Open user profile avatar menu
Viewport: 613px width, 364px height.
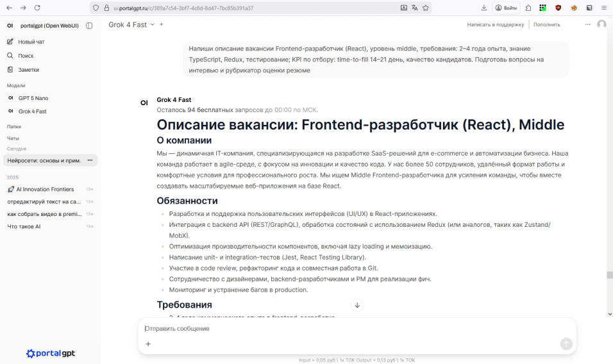tap(601, 24)
